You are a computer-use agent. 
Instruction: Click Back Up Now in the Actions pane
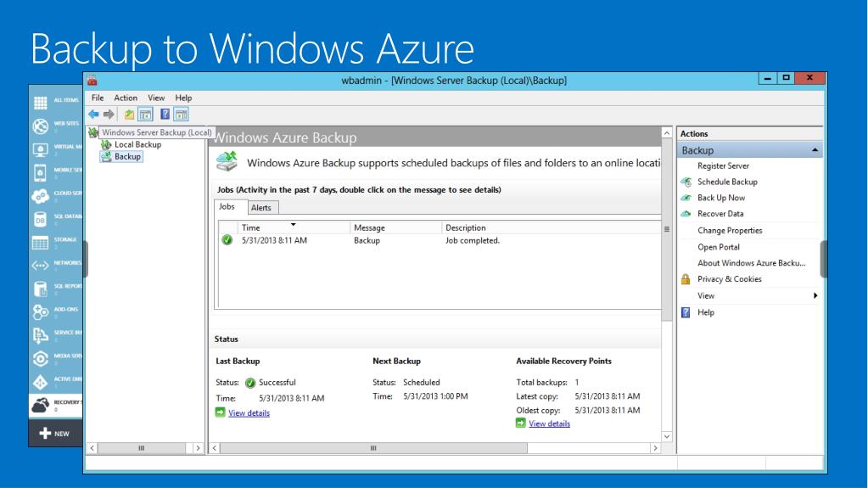[720, 198]
